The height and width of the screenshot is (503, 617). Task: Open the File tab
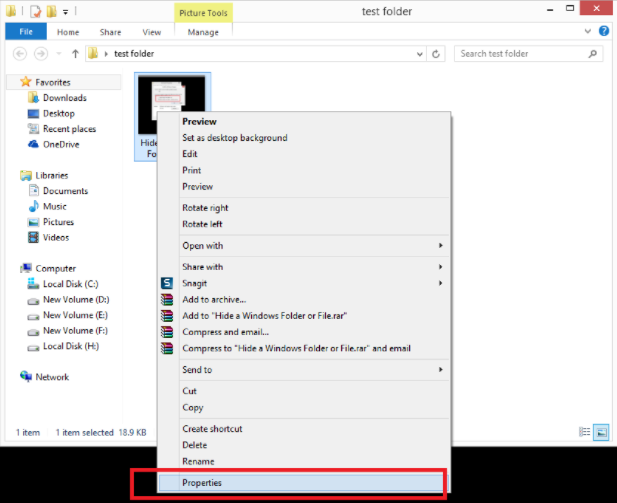[26, 31]
